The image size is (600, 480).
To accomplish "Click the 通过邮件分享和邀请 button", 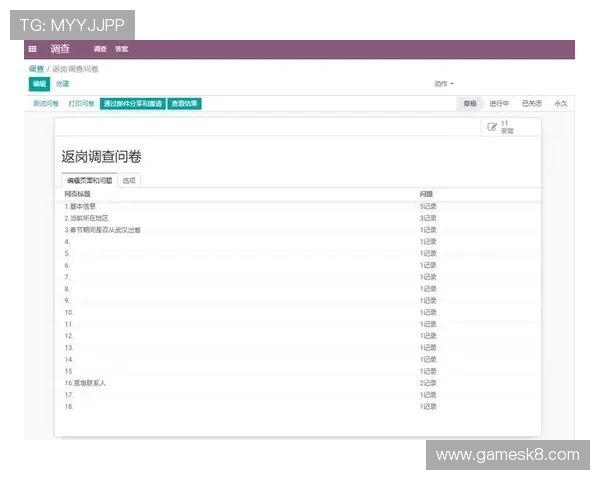I will click(x=133, y=104).
